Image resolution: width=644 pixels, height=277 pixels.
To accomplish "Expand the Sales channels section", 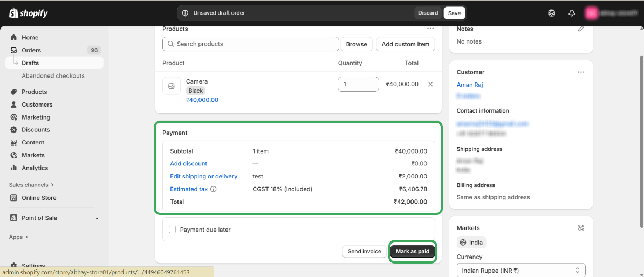I will [31, 185].
